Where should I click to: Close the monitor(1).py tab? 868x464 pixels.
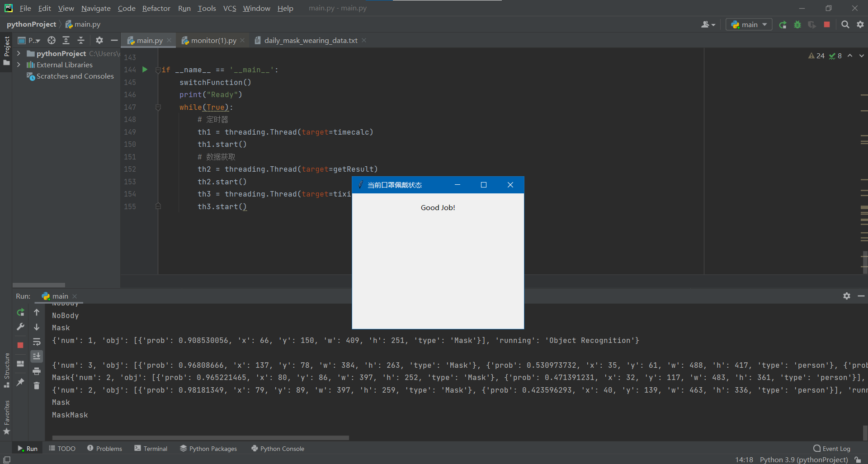click(243, 40)
